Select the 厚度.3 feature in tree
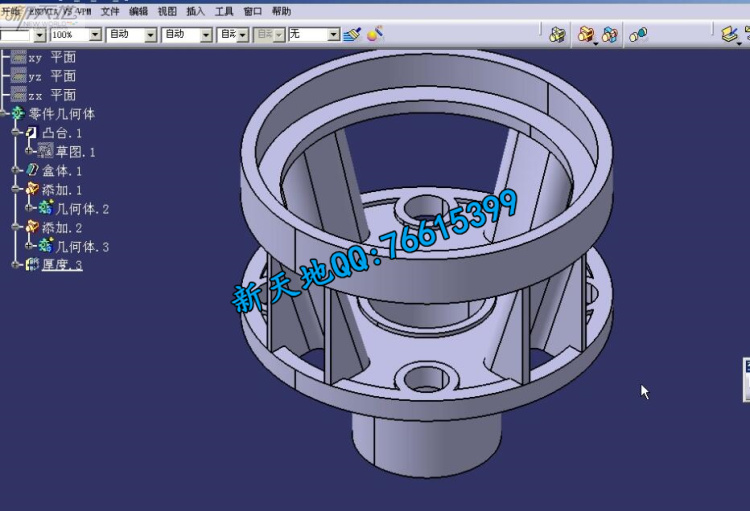This screenshot has height=511, width=750. (62, 265)
